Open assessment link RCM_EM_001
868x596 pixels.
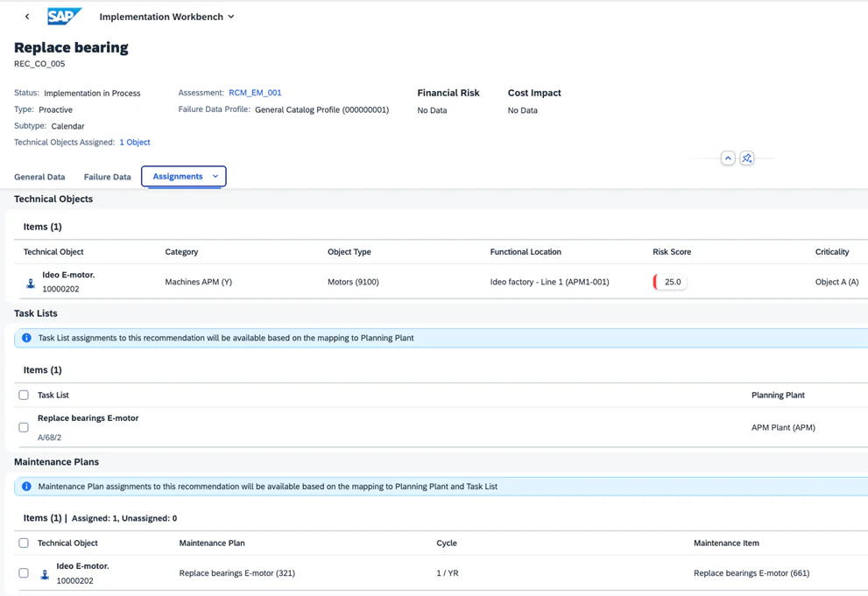255,93
